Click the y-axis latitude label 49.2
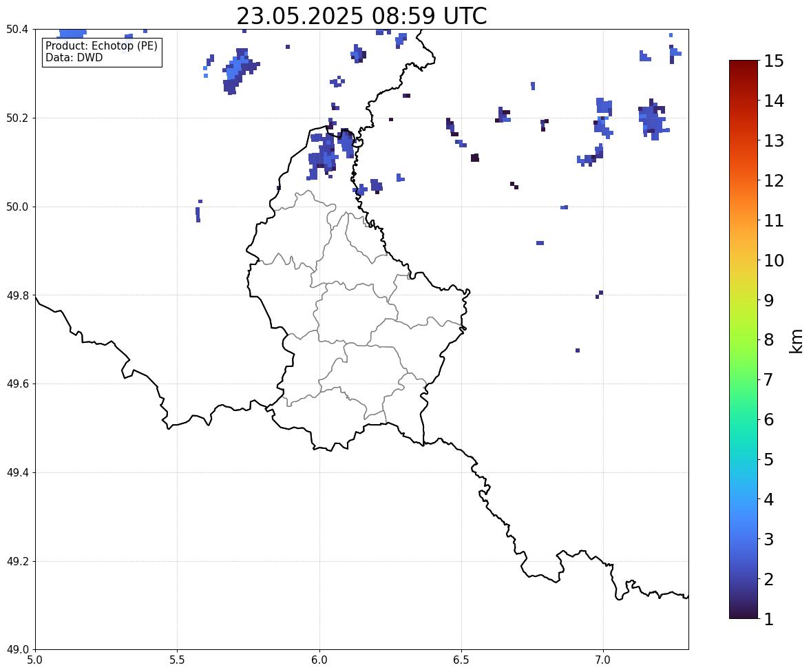 pos(17,561)
